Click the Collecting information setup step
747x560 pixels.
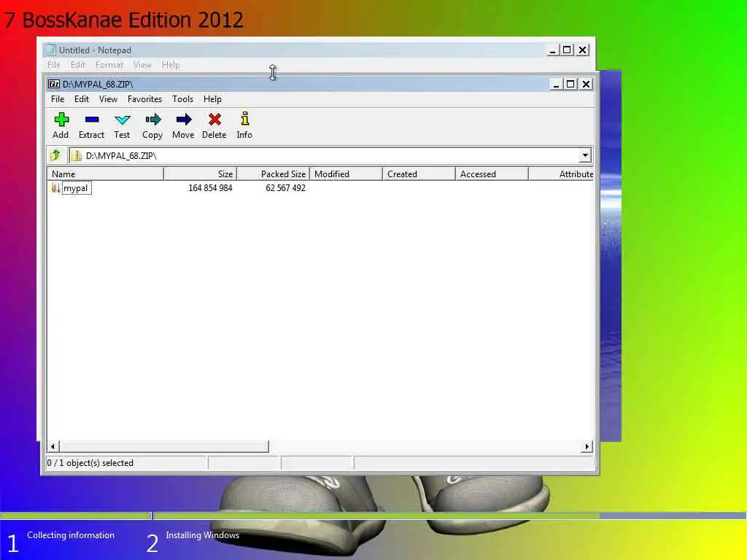pyautogui.click(x=71, y=535)
